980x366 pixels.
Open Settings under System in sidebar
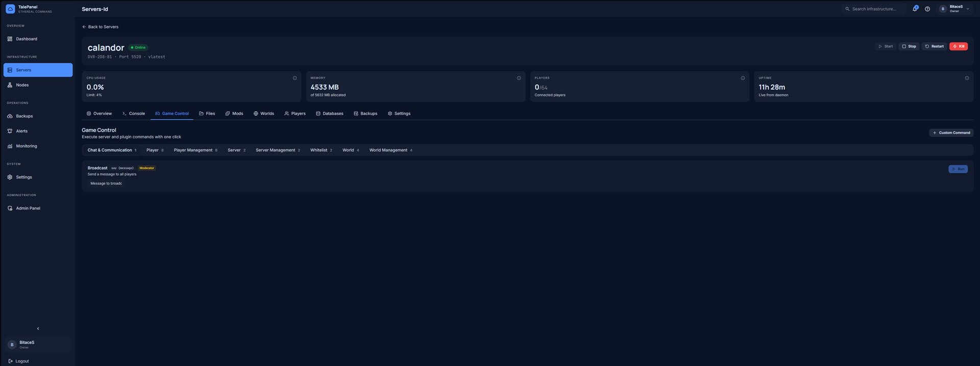coord(38,177)
